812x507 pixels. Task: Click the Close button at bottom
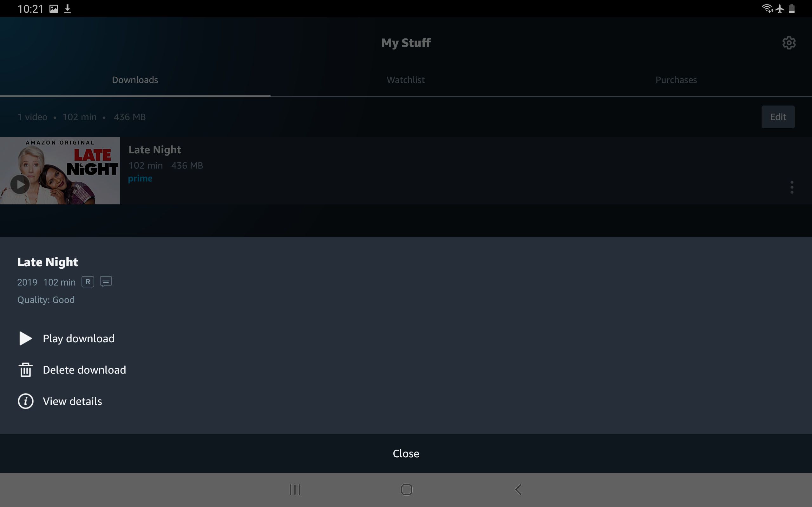click(x=406, y=453)
